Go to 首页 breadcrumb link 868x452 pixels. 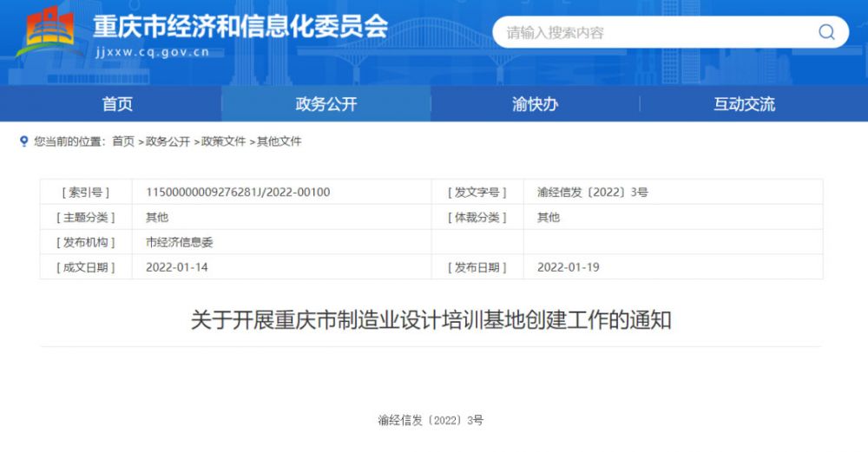pyautogui.click(x=123, y=141)
